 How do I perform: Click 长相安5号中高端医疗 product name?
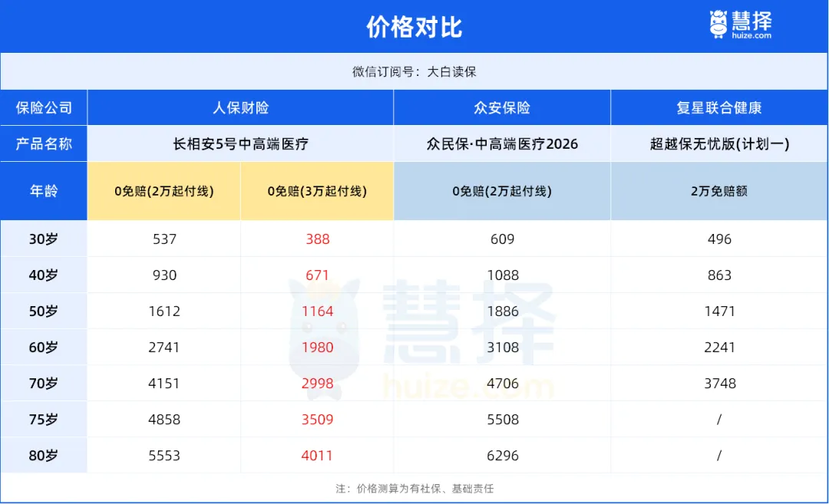(240, 143)
